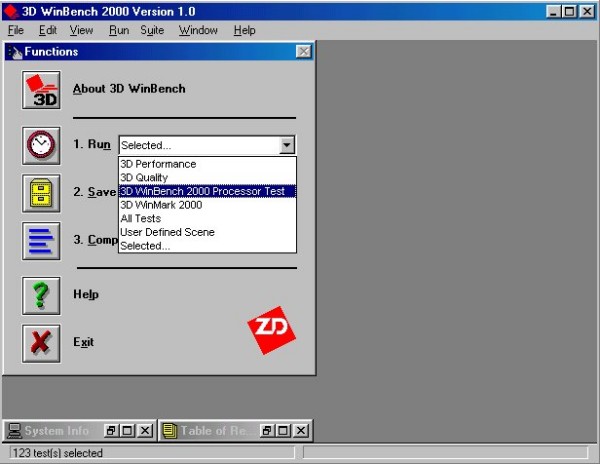Pick All Tests in the Run list
Image resolution: width=600 pixels, height=464 pixels.
click(x=207, y=218)
